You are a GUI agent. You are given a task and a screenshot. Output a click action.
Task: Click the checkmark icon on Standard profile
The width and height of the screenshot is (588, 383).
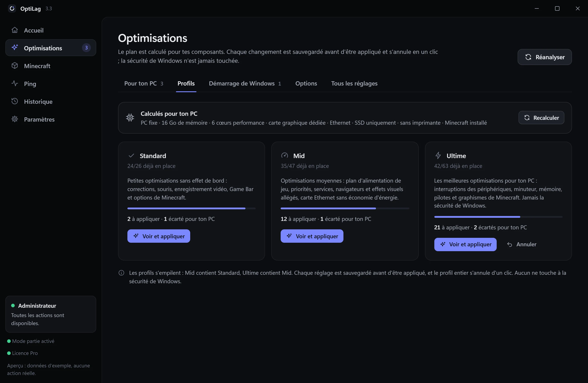[131, 156]
